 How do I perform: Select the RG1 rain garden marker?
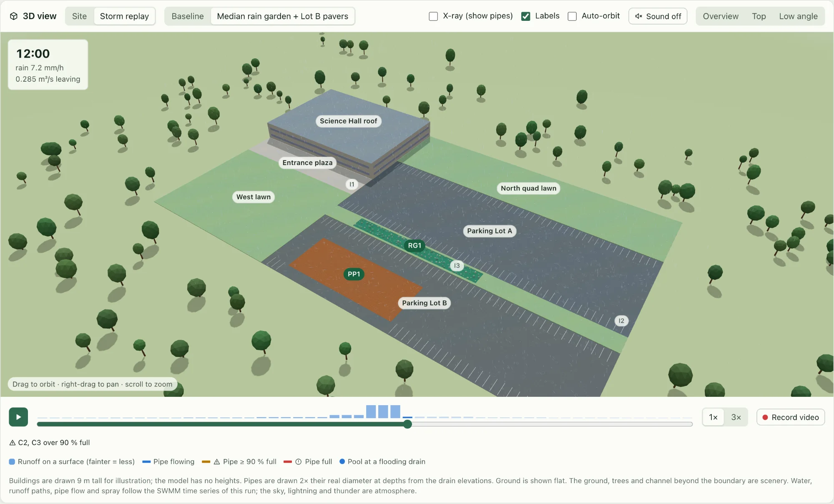pos(414,246)
